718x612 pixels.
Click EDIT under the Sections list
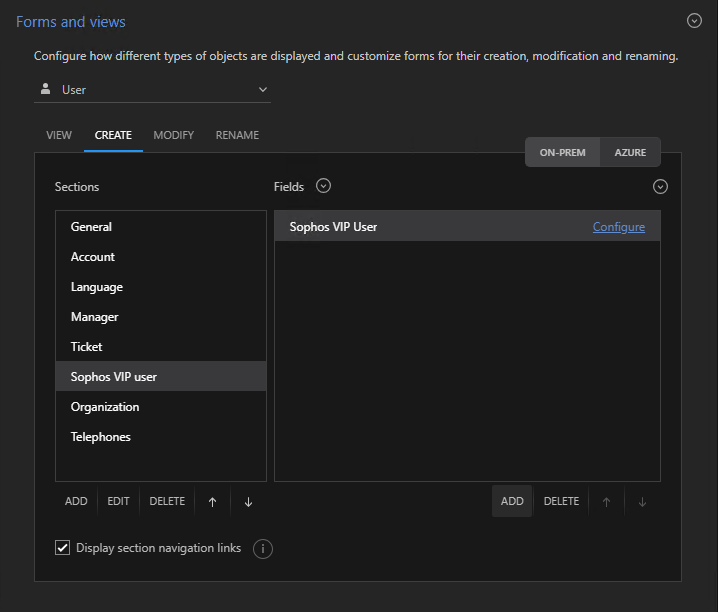[119, 501]
